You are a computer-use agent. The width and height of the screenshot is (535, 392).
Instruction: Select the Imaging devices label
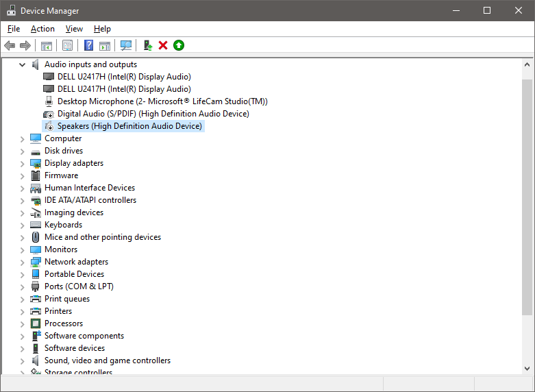coord(74,212)
